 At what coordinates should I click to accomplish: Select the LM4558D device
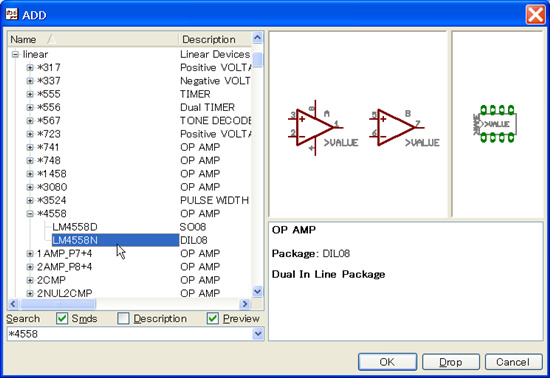point(75,227)
